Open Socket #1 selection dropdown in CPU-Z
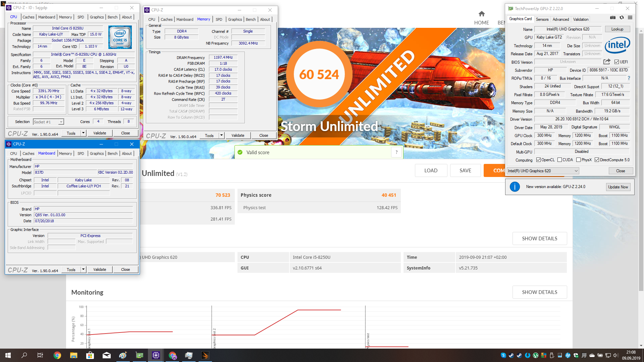The height and width of the screenshot is (362, 644). coord(48,122)
